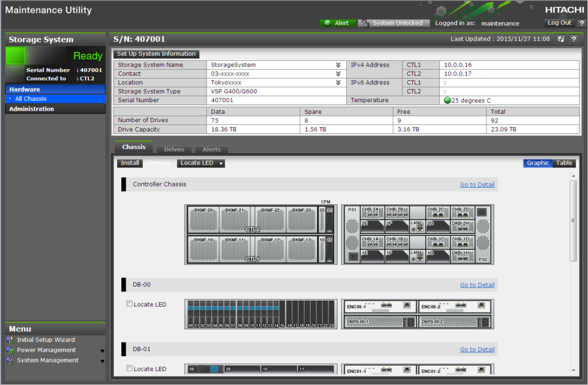The image size is (588, 385).
Task: Select the BKMF-20 fan module
Action: [204, 220]
